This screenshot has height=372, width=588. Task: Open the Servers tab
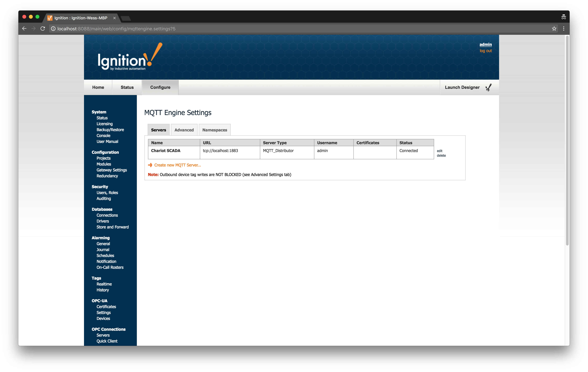point(158,130)
